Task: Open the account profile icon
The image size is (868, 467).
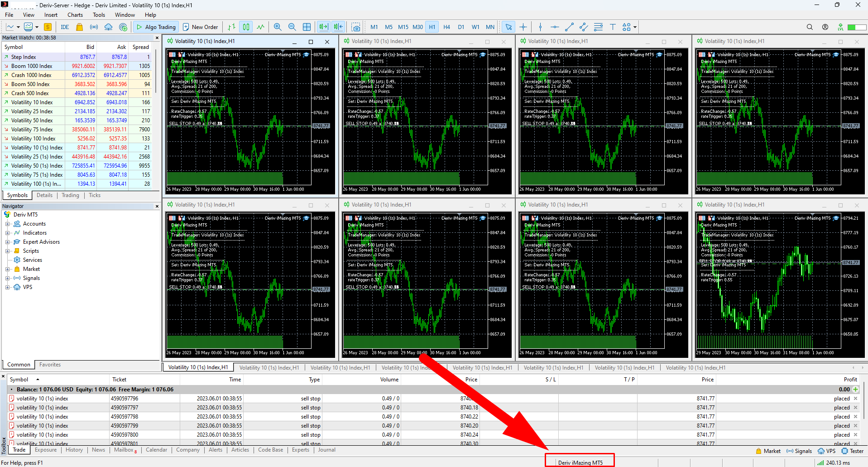Action: coord(825,27)
